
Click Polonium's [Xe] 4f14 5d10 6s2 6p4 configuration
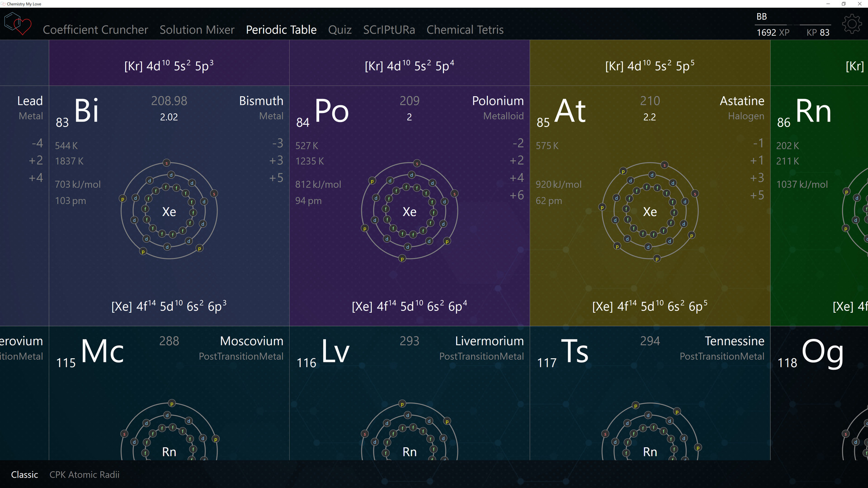tap(410, 306)
